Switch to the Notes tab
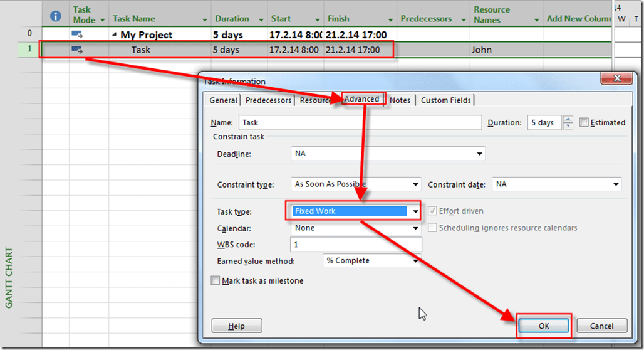Viewport: 644px width, 350px height. (400, 100)
